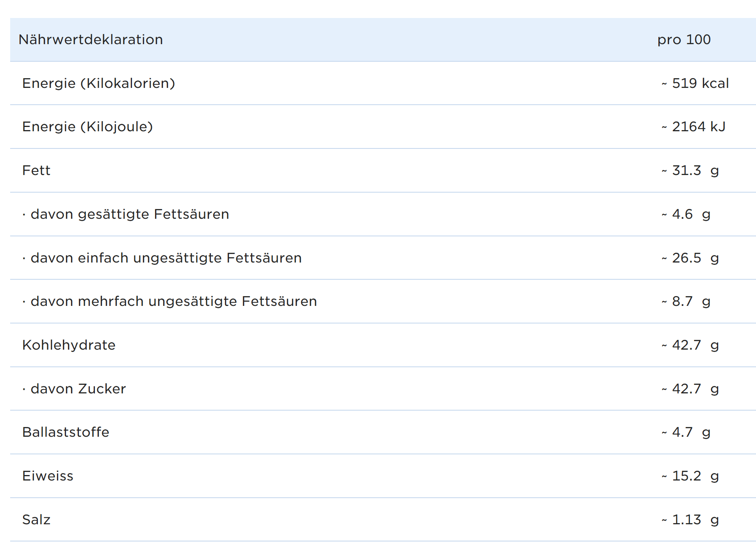Screen dimensions: 756x552
Task: Click the Ballaststoffe row label
Action: point(66,432)
